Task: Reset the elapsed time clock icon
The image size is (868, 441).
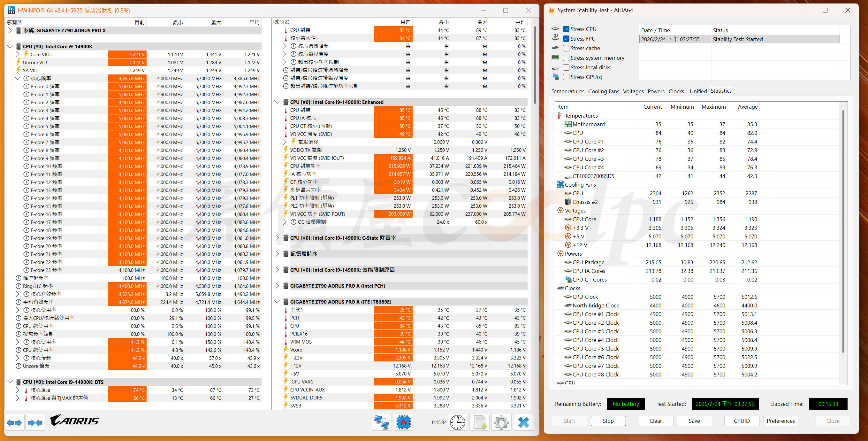Action: (458, 422)
